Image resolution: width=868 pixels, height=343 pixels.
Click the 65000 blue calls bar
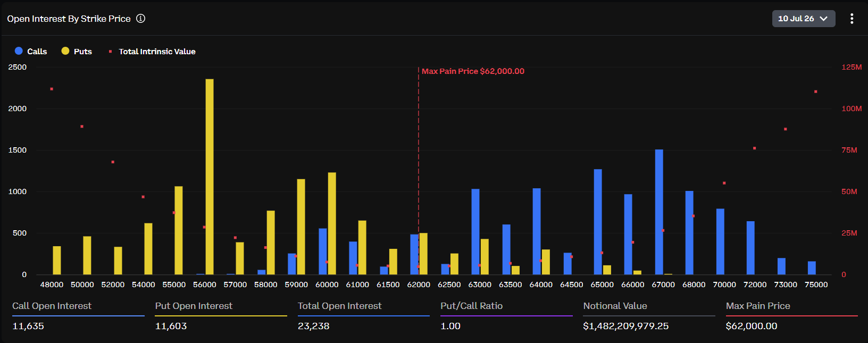pos(598,222)
